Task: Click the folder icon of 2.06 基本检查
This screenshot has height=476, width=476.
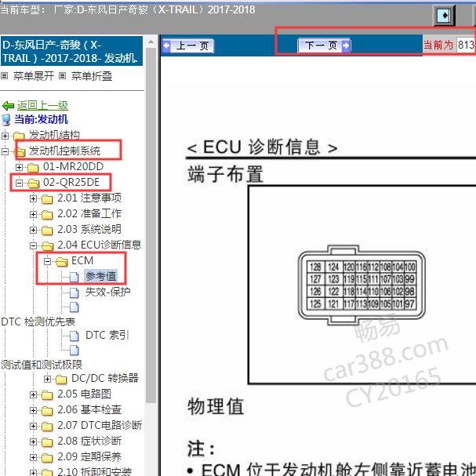Action: 47,410
